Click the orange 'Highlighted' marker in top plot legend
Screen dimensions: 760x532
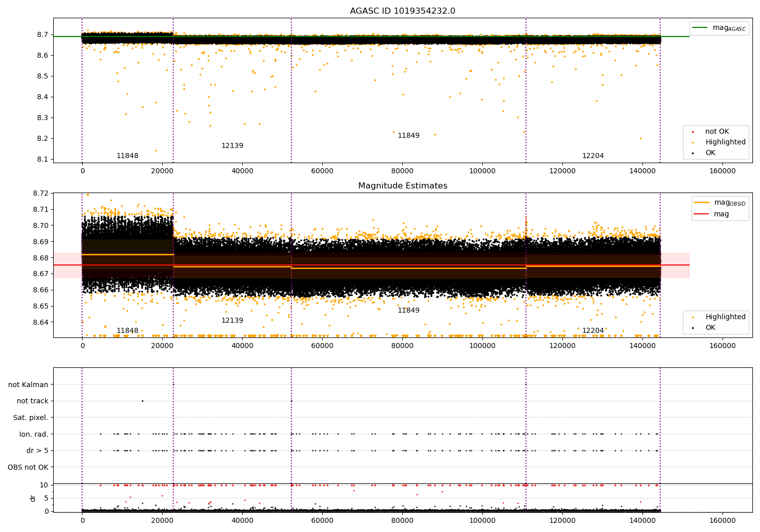pyautogui.click(x=693, y=142)
